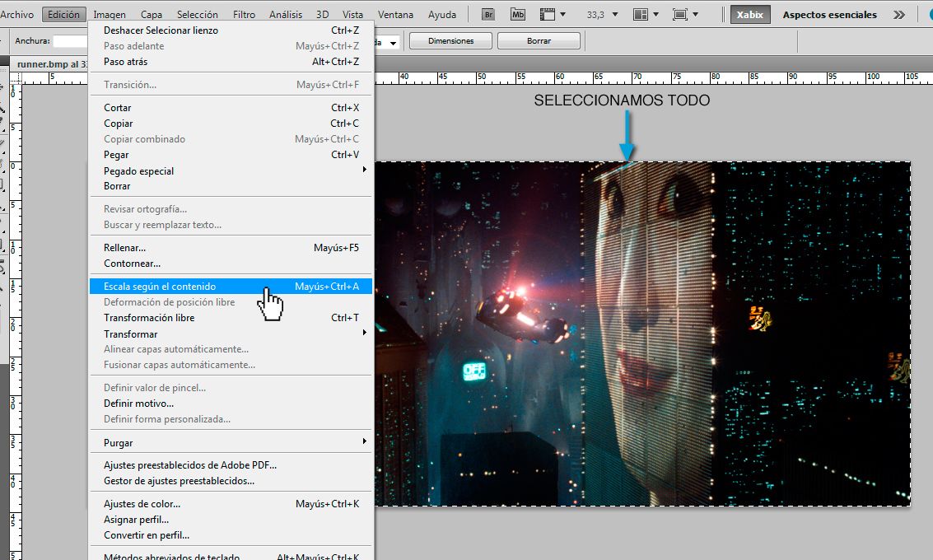
Task: Choose Paso atrás
Action: [231, 62]
